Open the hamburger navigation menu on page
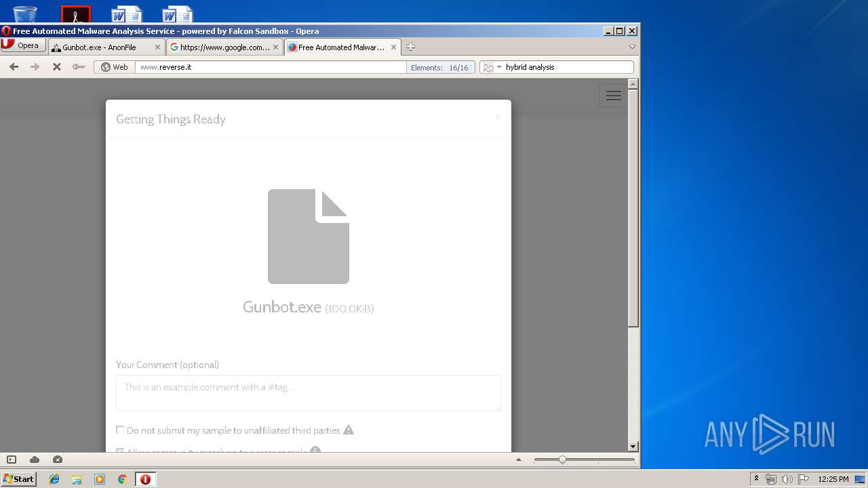Image resolution: width=868 pixels, height=488 pixels. pos(613,96)
